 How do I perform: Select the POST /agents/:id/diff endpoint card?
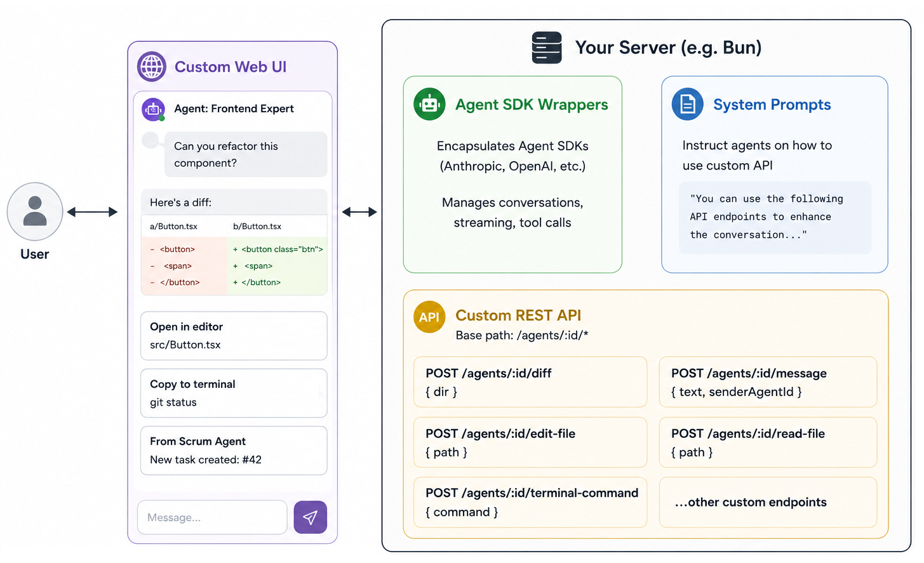click(530, 382)
